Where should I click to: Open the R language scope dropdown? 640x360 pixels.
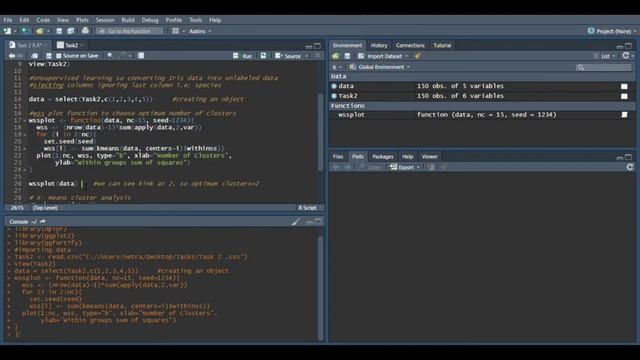336,67
